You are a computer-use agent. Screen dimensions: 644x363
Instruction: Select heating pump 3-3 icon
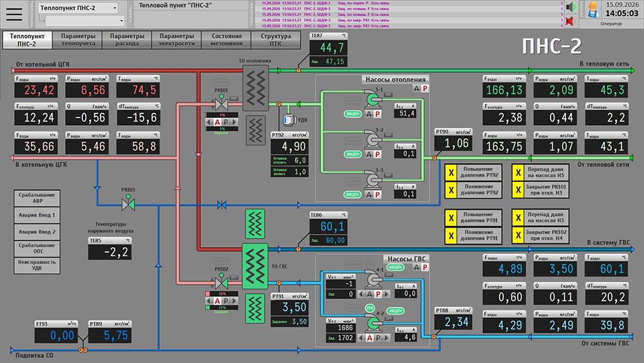(372, 180)
